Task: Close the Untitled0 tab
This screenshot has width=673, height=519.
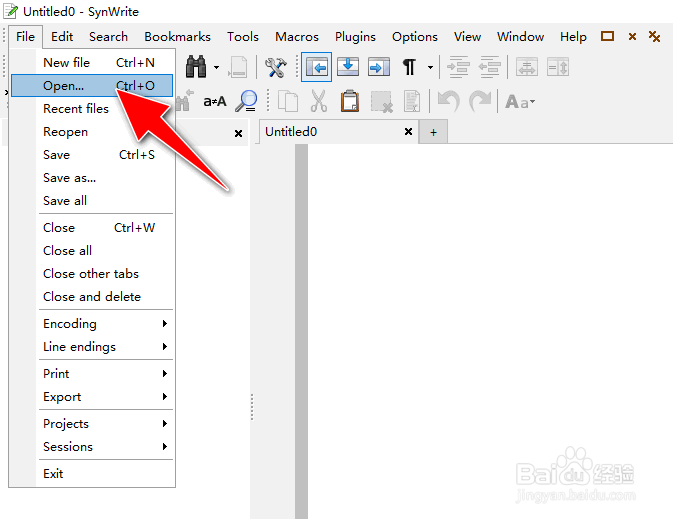Action: coord(409,131)
